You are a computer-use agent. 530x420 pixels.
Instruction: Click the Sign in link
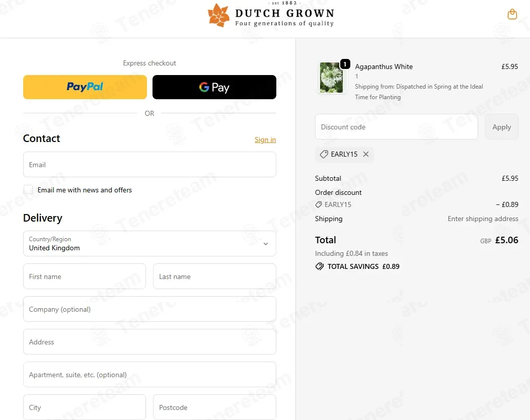[265, 139]
